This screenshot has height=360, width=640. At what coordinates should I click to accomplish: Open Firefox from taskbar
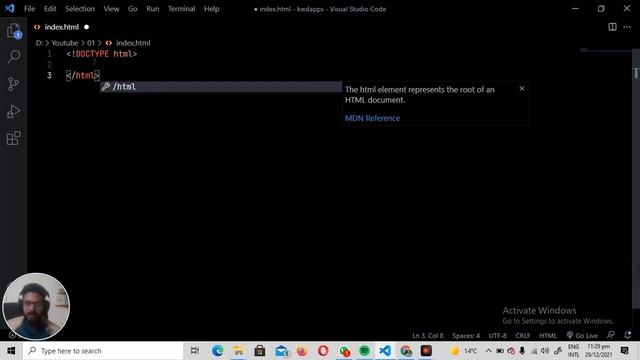click(x=302, y=351)
